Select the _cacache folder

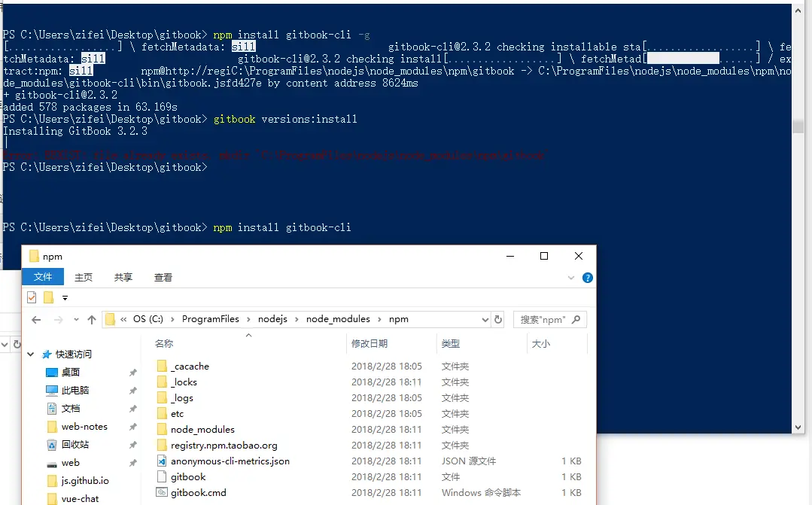coord(190,367)
